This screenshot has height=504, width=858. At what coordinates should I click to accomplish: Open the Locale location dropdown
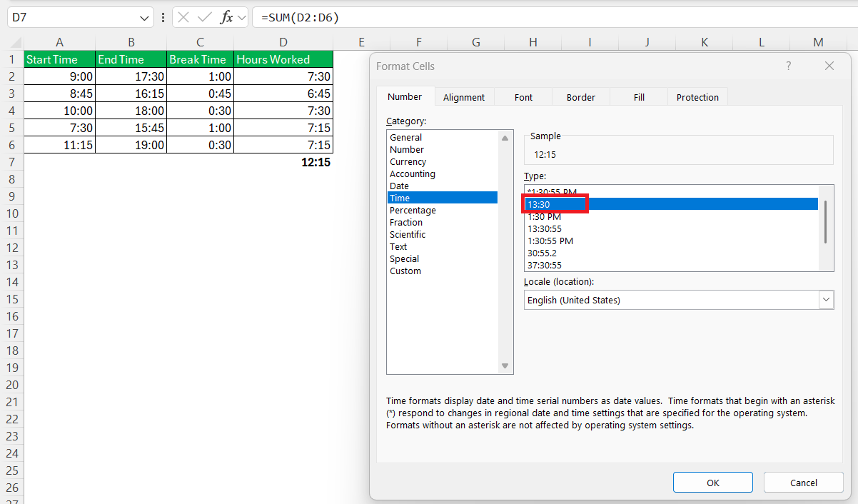827,300
